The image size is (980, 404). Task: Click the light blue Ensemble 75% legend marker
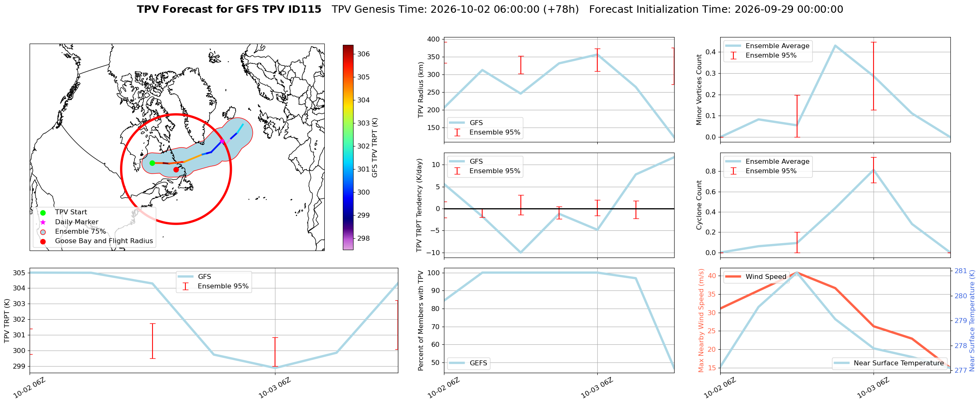click(43, 232)
